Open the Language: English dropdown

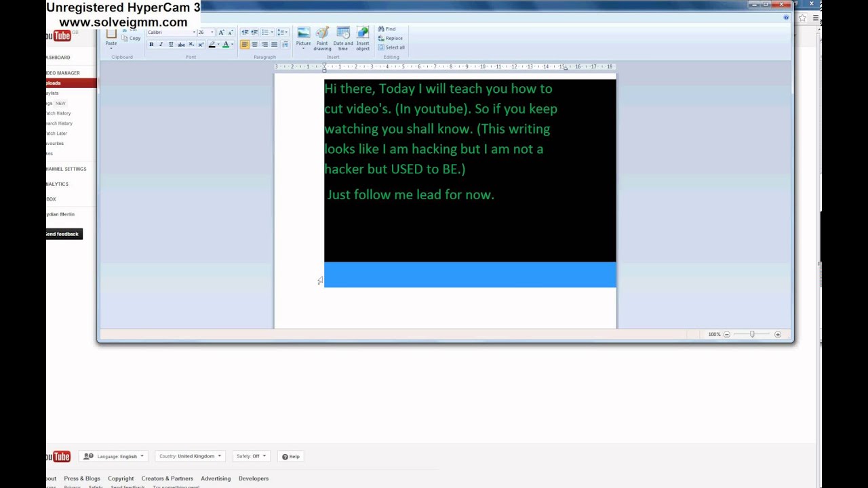(114, 456)
